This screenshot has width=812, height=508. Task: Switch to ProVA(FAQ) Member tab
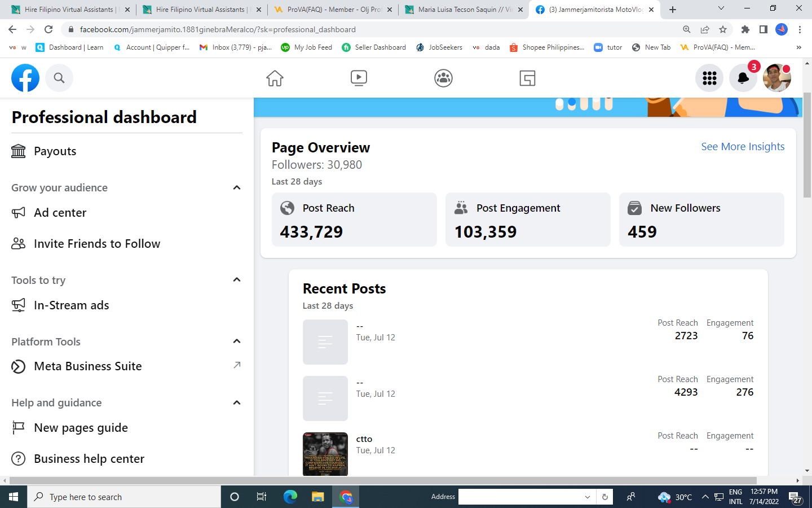click(333, 10)
